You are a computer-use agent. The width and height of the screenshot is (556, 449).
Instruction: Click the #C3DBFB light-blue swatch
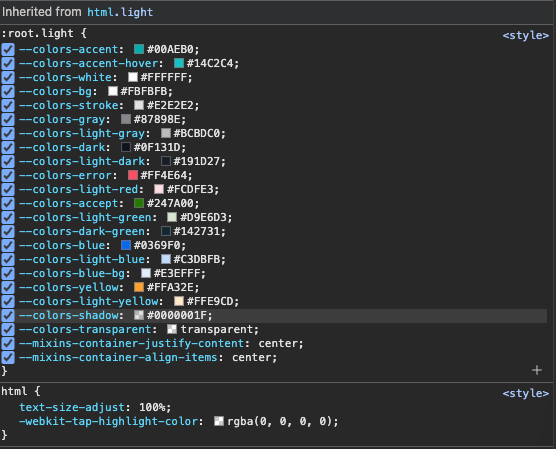(166, 259)
